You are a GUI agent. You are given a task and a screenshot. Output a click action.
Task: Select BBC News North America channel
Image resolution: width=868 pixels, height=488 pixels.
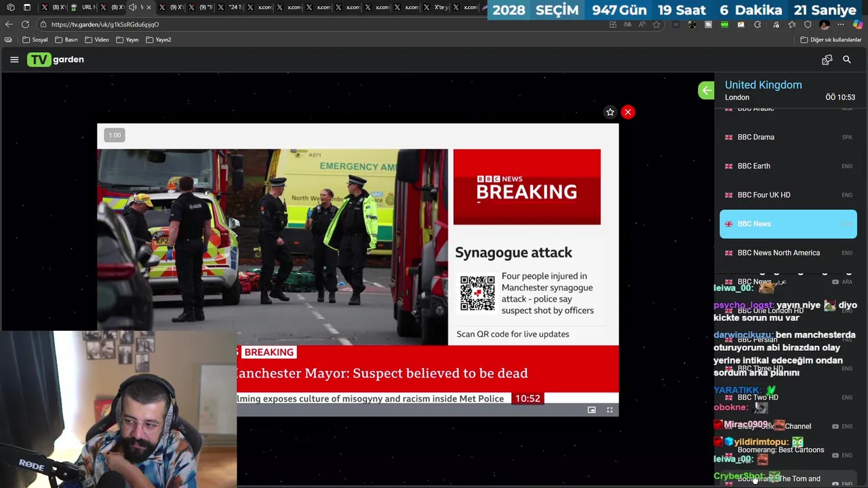pos(788,253)
